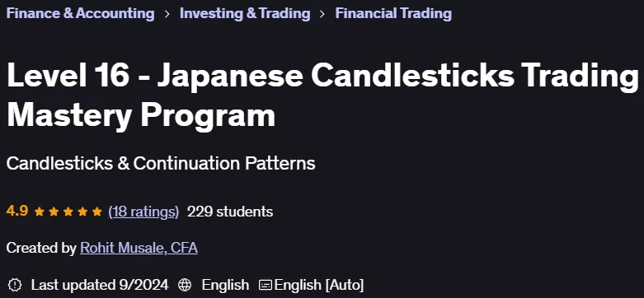Click the globe language icon

185,285
